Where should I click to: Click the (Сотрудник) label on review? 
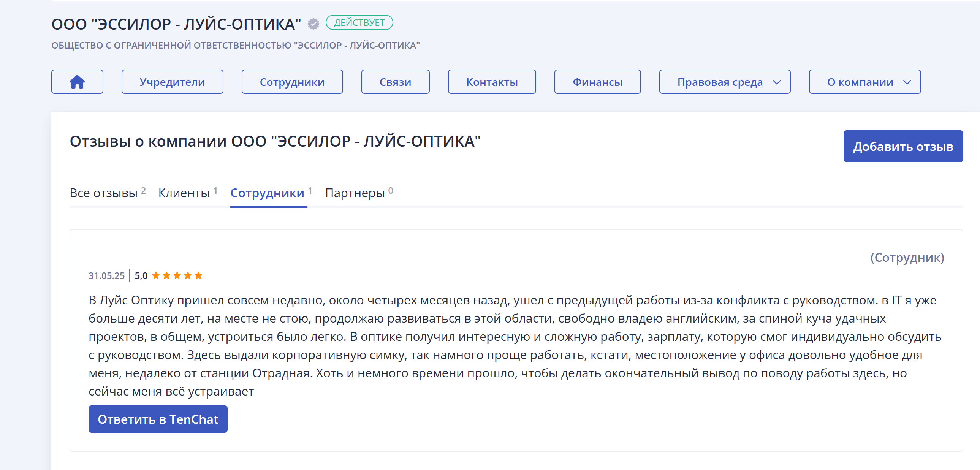pos(907,258)
